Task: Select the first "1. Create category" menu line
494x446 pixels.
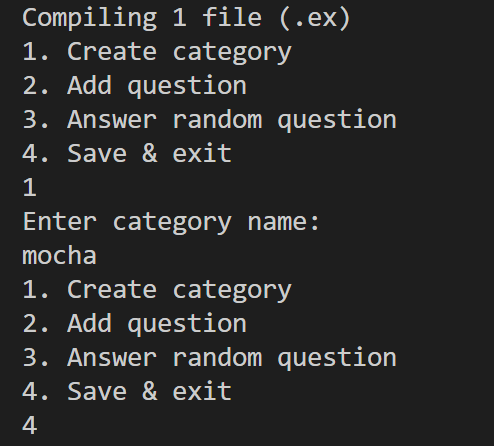Action: [x=157, y=53]
